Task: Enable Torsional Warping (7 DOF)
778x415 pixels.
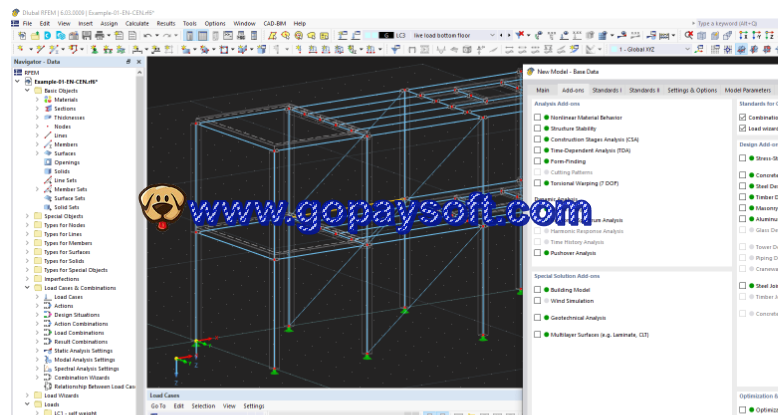Action: point(537,183)
